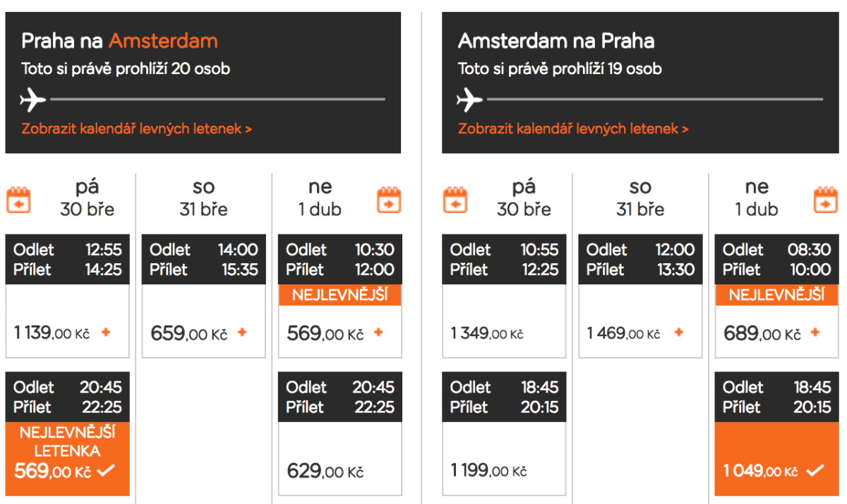This screenshot has height=504, width=847.
Task: Click next-day calendar icon for Amsterdam to Praha
Action: tap(825, 199)
